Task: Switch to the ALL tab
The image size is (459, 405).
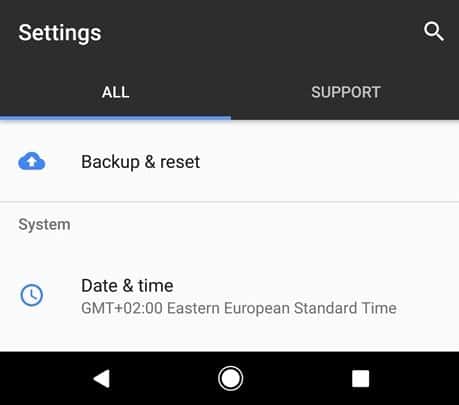Action: [x=115, y=92]
